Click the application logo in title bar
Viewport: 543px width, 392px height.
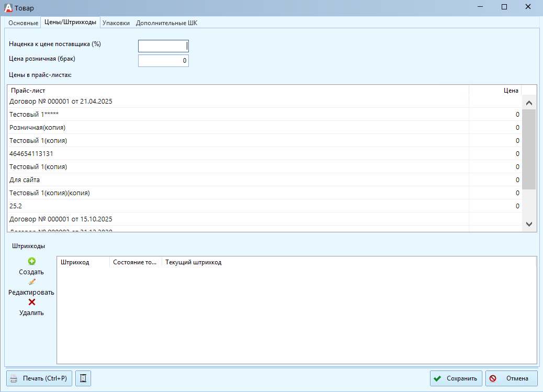8,8
